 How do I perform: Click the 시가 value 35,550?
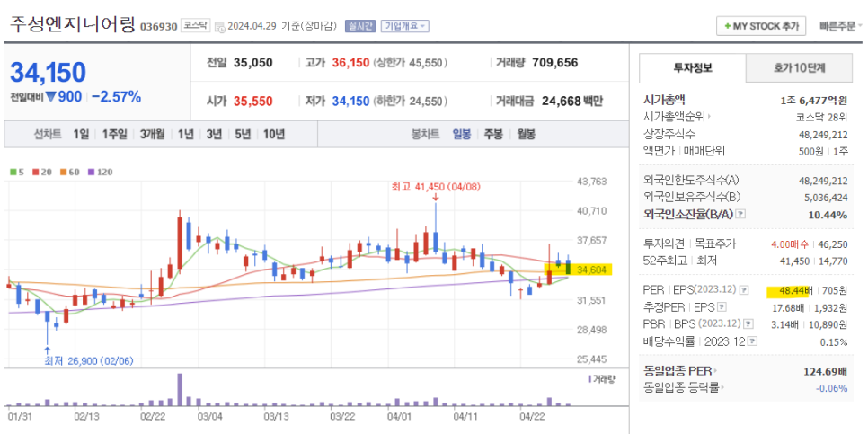click(252, 102)
